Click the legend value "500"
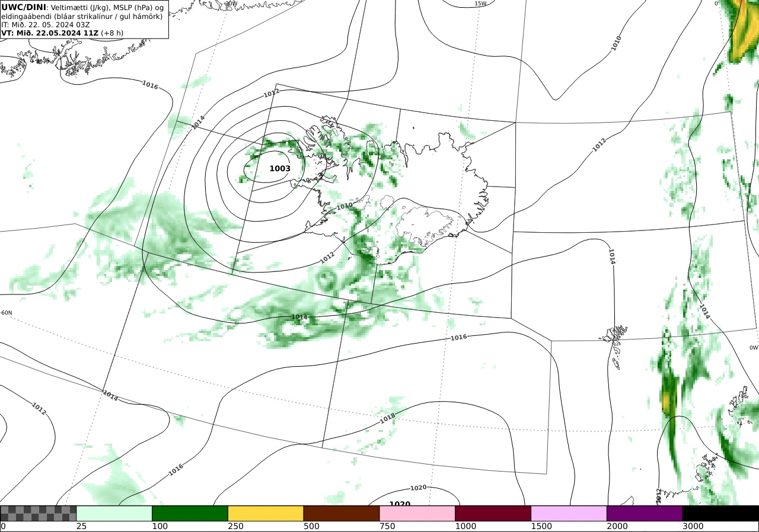This screenshot has height=532, width=759. point(312,526)
